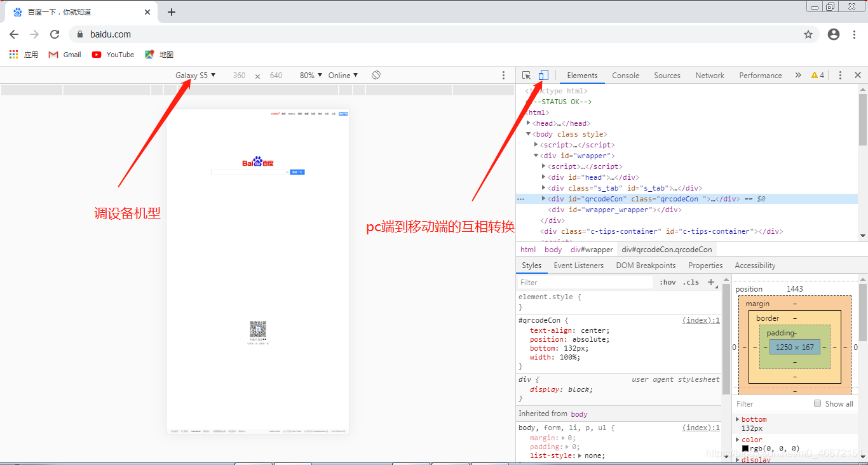Screen dimensions: 868x465
Task: Open Maps bookmark
Action: point(159,55)
